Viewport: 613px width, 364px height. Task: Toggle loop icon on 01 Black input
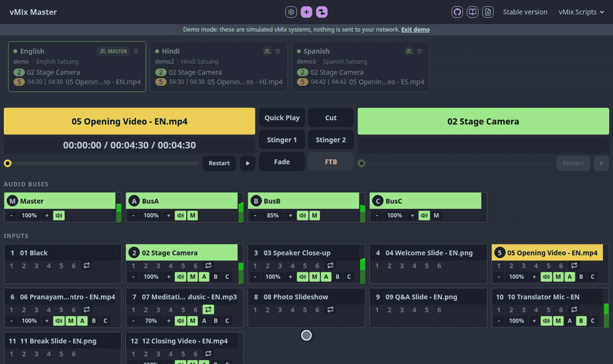[86, 266]
